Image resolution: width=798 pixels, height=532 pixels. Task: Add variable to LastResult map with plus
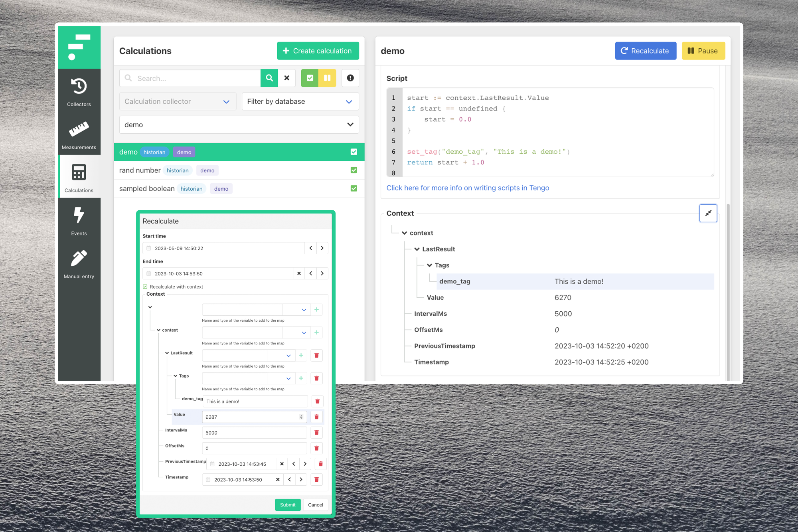point(301,355)
